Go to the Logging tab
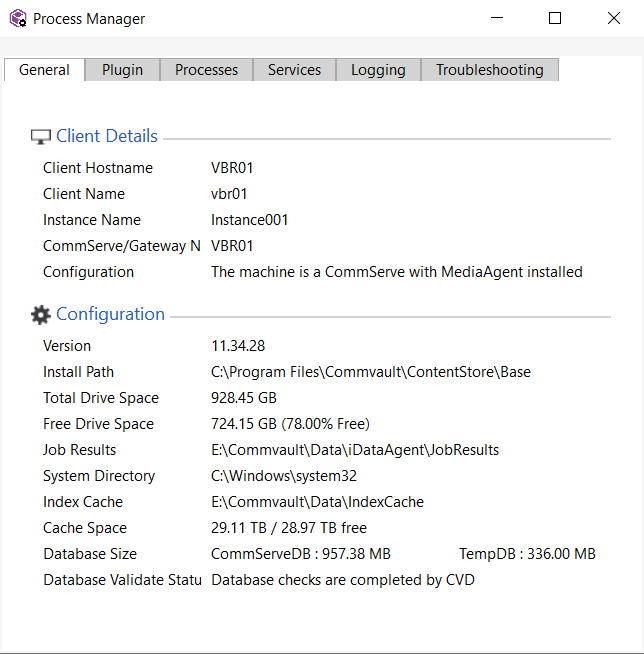Viewport: 644px width, 654px height. coord(378,70)
